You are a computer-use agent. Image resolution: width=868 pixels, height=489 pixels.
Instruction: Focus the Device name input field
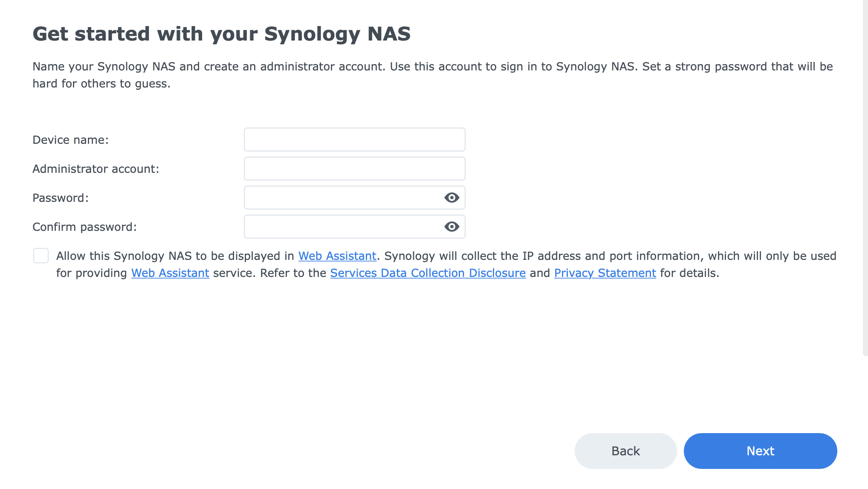[354, 140]
